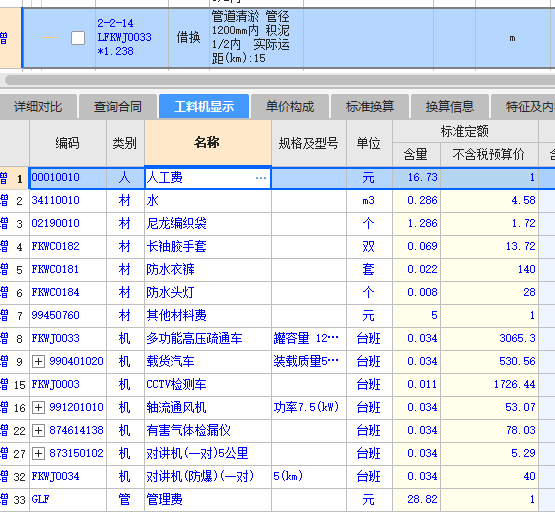Tick the checkbox beside 2-2-14 LFKWJ0033
This screenshot has height=528, width=555.
coord(78,38)
